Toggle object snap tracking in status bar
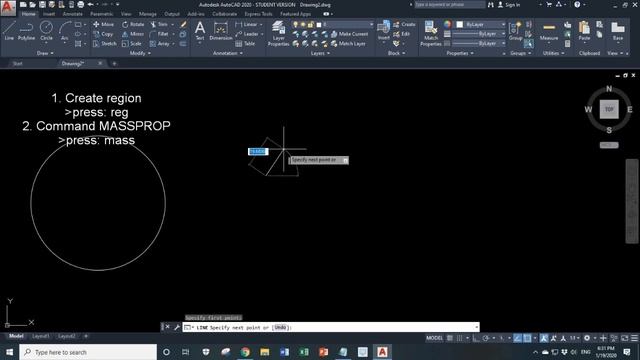Screen dimensions: 640x360 (518, 338)
